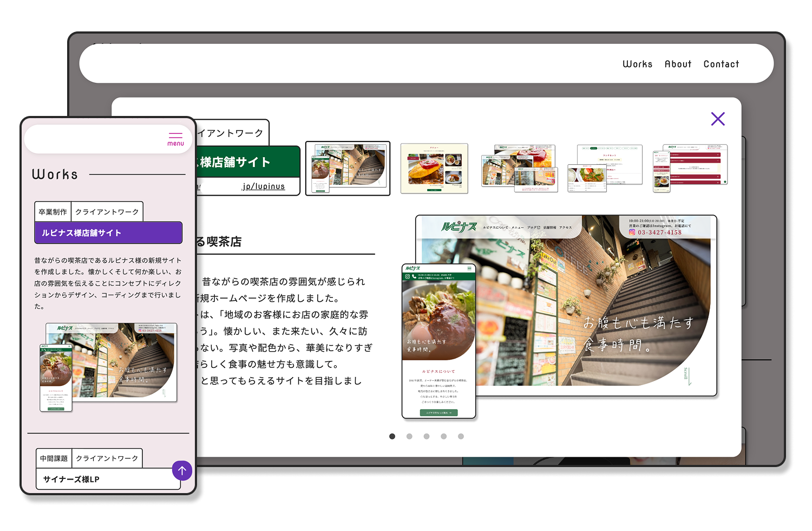Screen dimensions: 812x531
Task: Jump to the second slide using its pagination dot
Action: [409, 436]
